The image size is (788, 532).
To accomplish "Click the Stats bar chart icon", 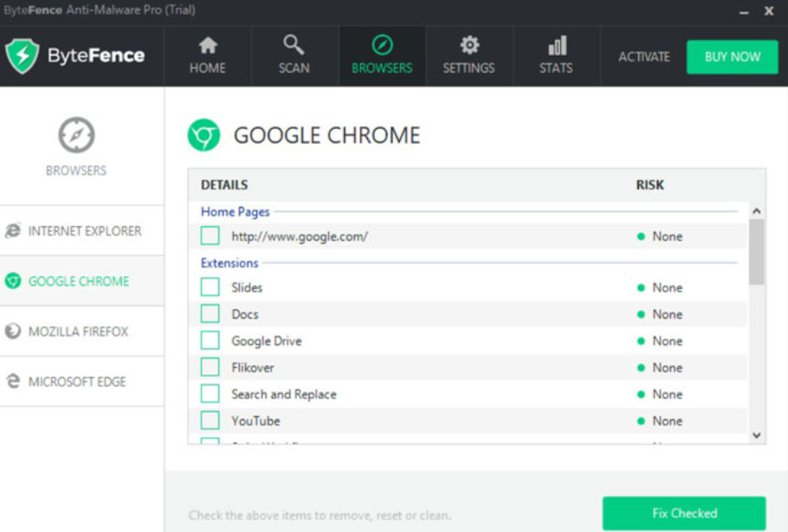I will coord(557,45).
